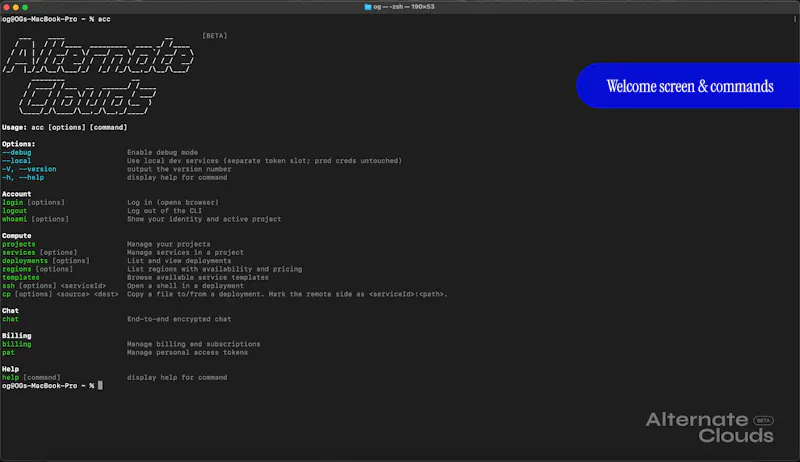800x462 pixels.
Task: Click the bold 'Help' section heading
Action: [x=10, y=369]
